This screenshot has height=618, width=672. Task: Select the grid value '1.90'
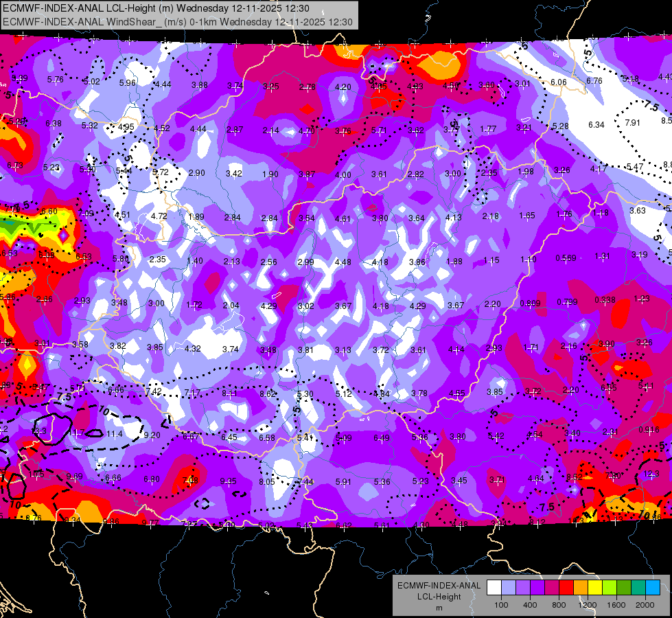tap(270, 174)
